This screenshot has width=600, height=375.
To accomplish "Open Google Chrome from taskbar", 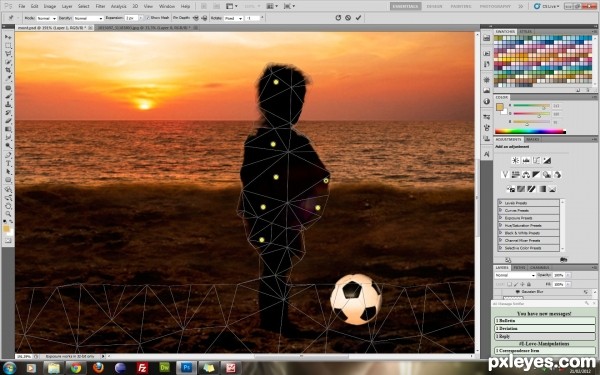I will pyautogui.click(x=76, y=368).
